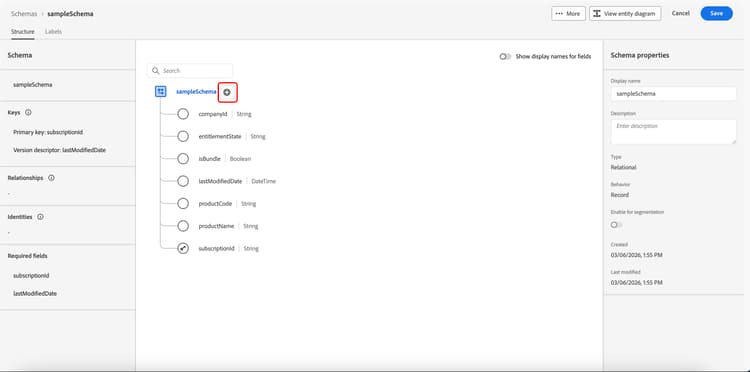The width and height of the screenshot is (750, 372).
Task: Click the Schema properties heading
Action: [640, 55]
